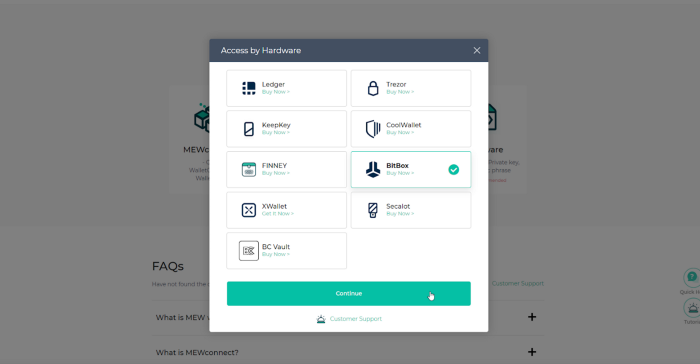Screen dimensions: 700x364
Task: Click the Quick Help question mark icon
Action: click(x=692, y=277)
